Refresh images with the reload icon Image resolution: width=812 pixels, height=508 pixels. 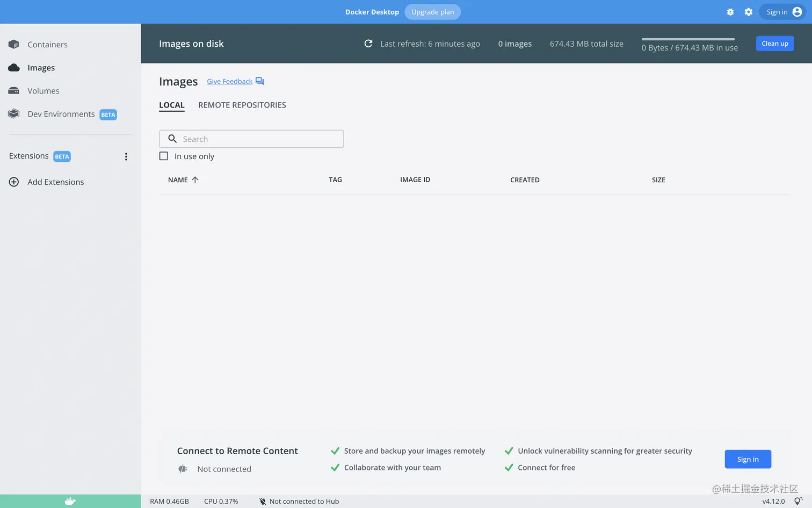(x=368, y=44)
